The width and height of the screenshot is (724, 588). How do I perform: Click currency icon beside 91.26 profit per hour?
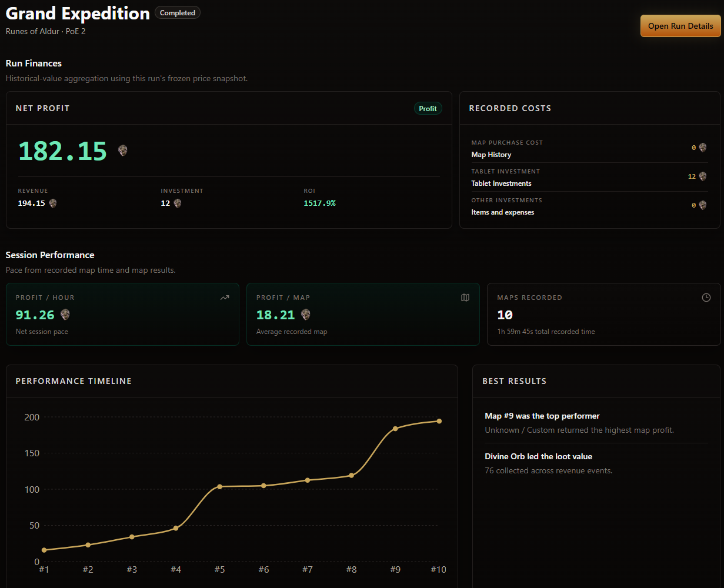click(65, 315)
